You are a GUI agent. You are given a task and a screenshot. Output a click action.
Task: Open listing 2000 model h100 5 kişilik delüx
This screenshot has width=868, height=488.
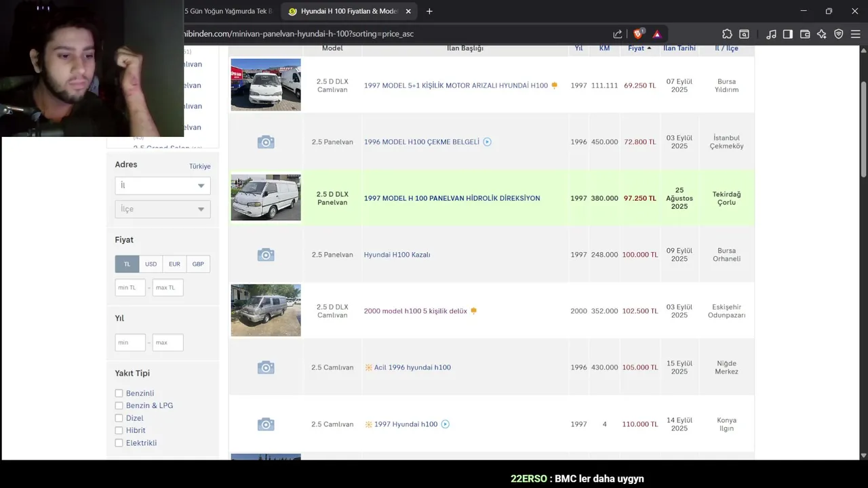tap(415, 311)
